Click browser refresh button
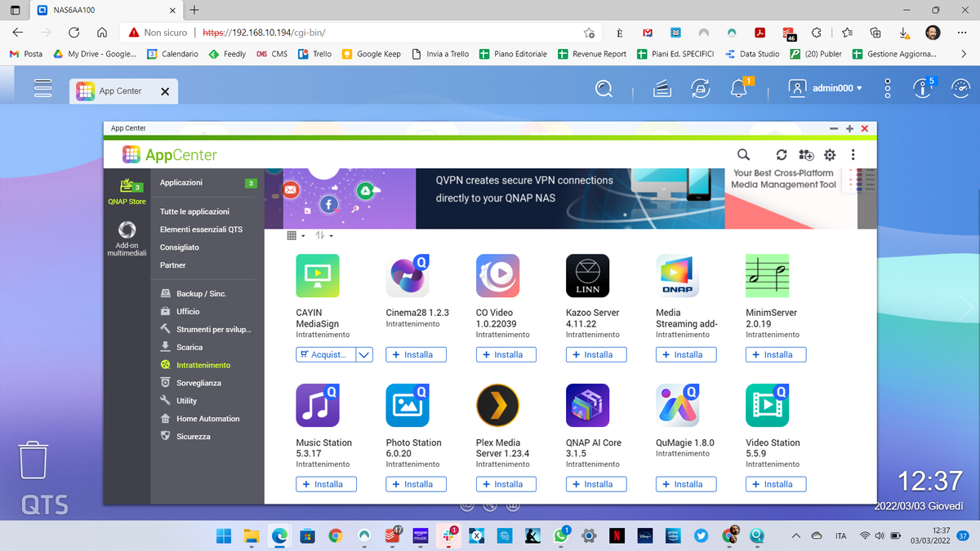This screenshot has width=980, height=551. coord(73,33)
